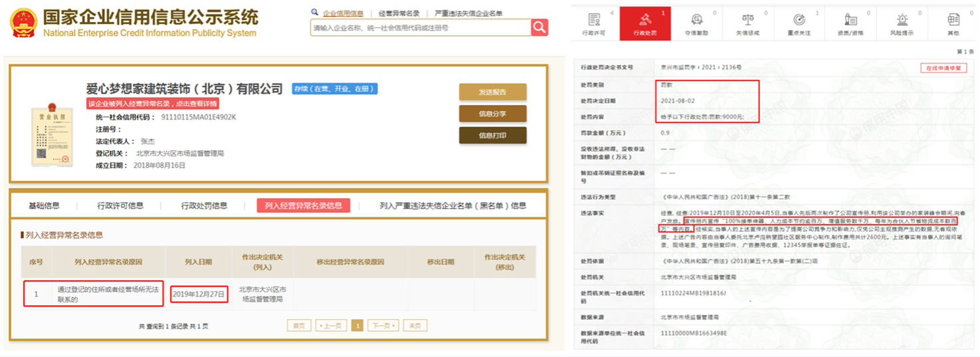The image size is (980, 357).
Task: Go to 首页 in pagination
Action: (299, 326)
